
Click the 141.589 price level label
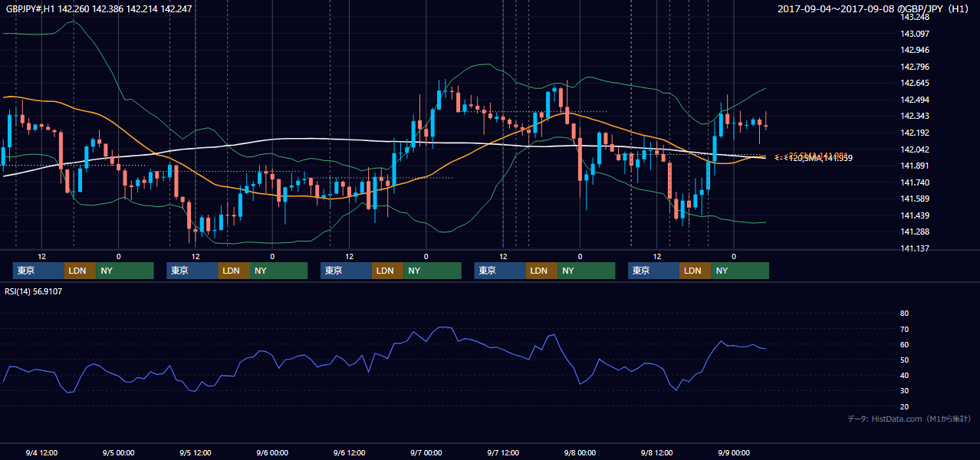pyautogui.click(x=916, y=199)
